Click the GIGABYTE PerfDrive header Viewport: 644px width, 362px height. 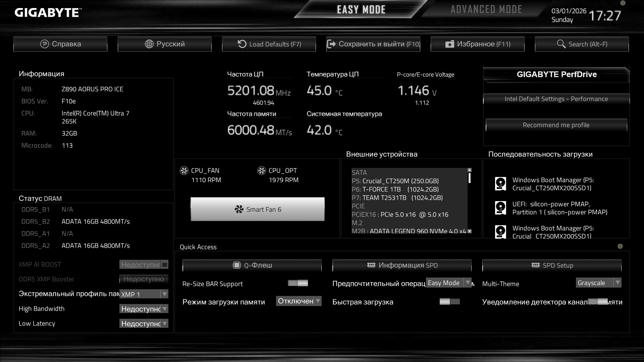[556, 74]
